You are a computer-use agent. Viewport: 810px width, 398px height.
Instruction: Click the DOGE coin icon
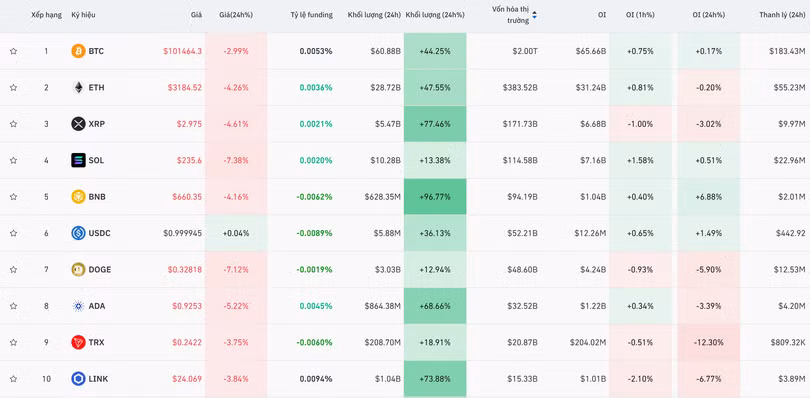[x=78, y=269]
